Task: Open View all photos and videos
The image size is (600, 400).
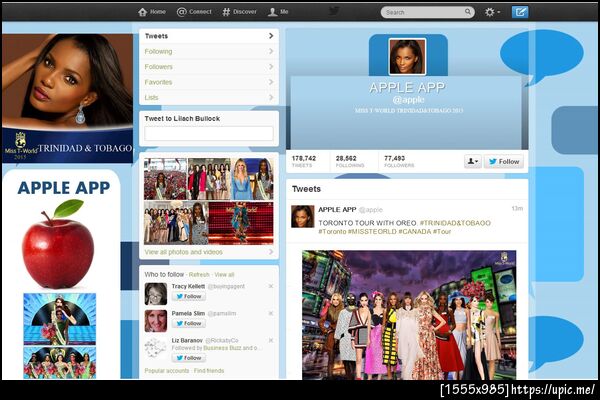Action: point(183,252)
